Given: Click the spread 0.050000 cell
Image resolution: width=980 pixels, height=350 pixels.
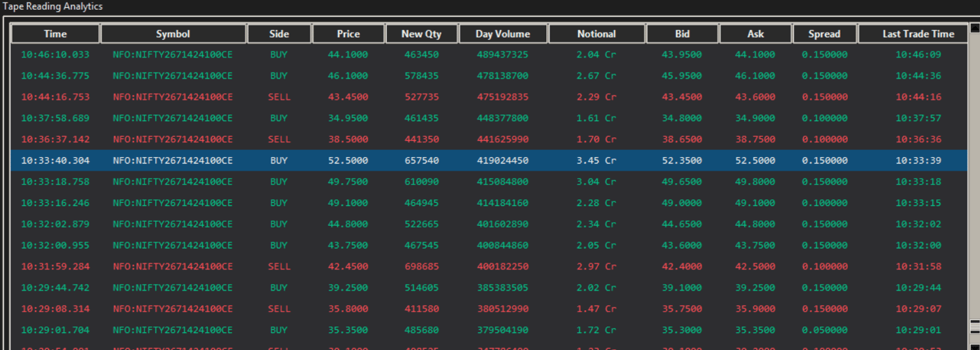Looking at the screenshot, I should (825, 330).
